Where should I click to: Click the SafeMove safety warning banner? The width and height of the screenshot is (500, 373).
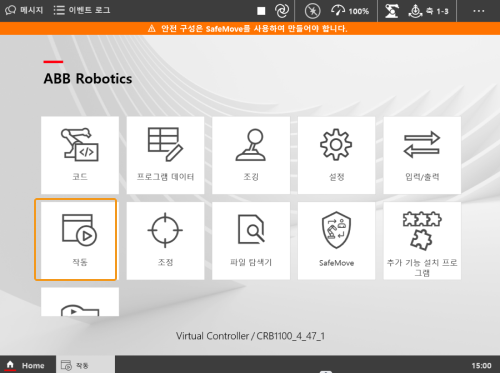250,29
